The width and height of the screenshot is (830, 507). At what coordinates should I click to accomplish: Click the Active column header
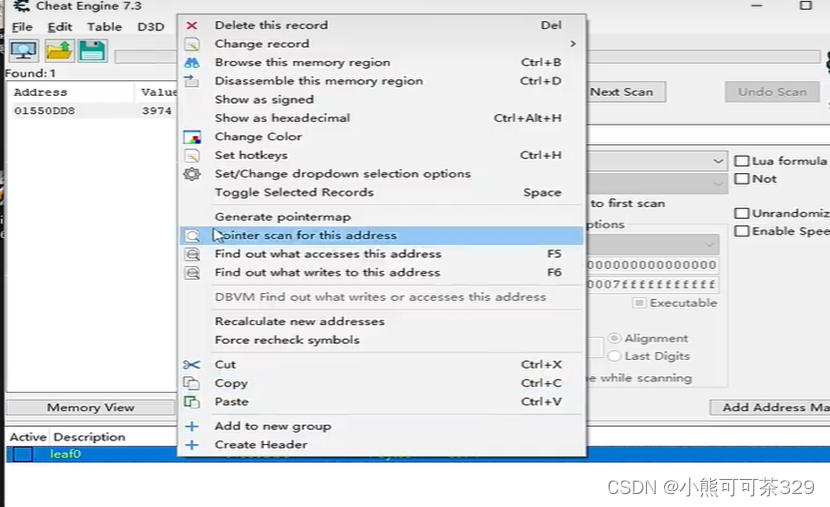[x=28, y=437]
